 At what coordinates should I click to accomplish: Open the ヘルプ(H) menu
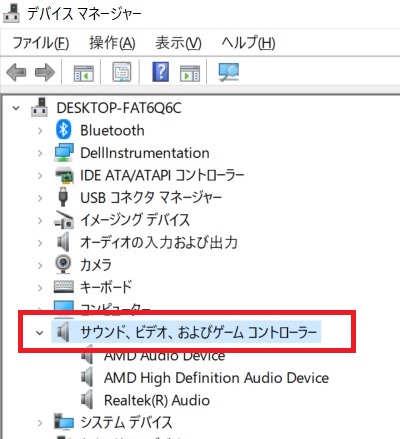[248, 43]
